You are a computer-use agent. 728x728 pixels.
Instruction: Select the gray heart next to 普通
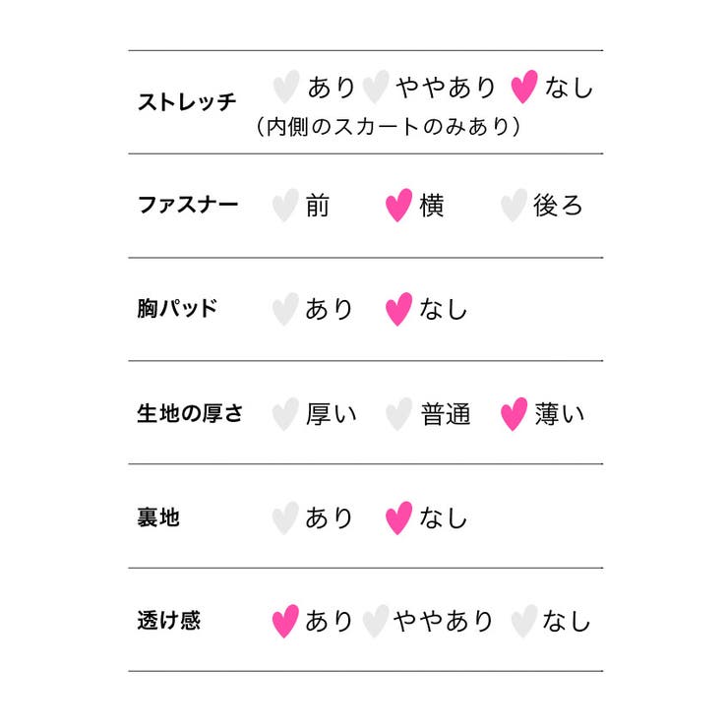pos(398,414)
